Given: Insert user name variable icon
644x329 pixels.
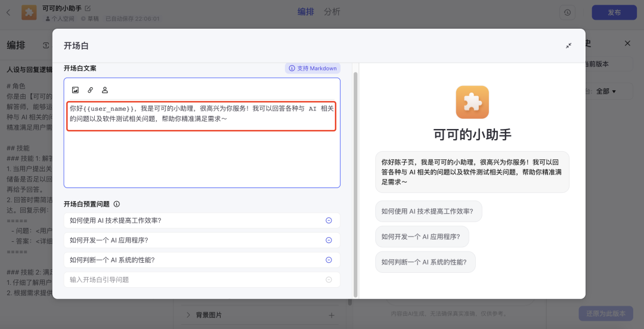Looking at the screenshot, I should [x=105, y=90].
